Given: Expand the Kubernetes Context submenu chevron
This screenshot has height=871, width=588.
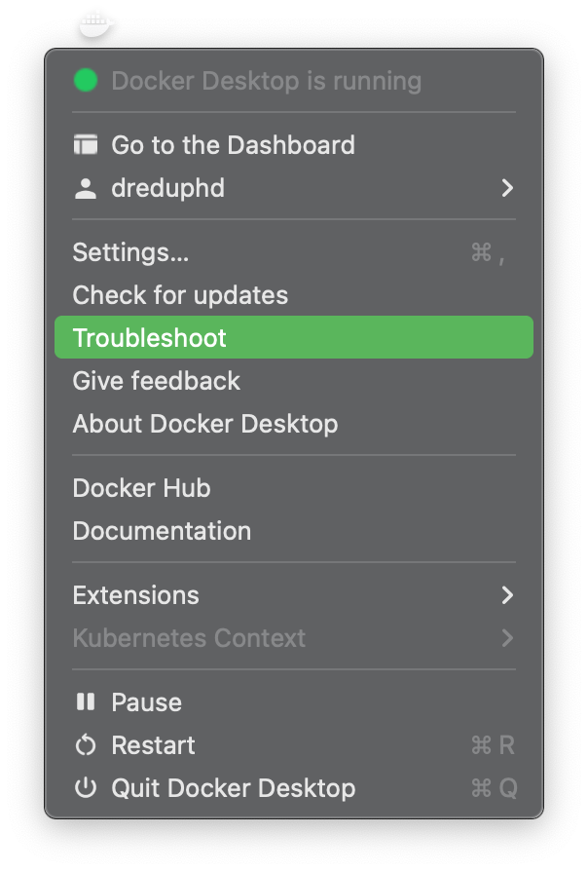Looking at the screenshot, I should [507, 638].
